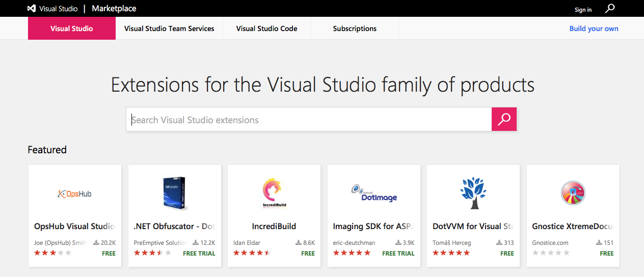Viewport: 644px width, 277px height.
Task: Open the OpsHub Visual Studio extension title
Action: click(74, 226)
